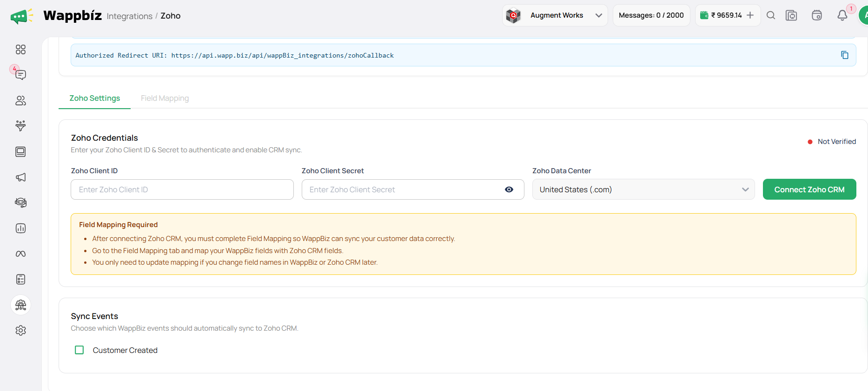
Task: Open the calendar schedule icon in header
Action: click(x=817, y=15)
